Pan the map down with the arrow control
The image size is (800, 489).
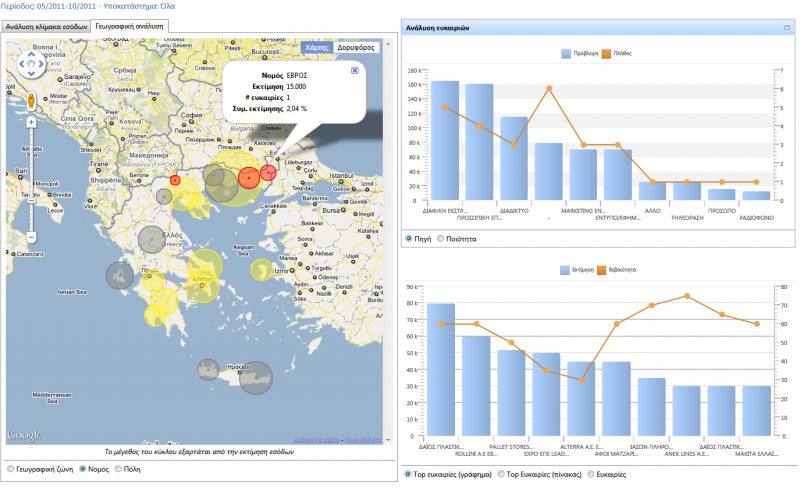(31, 74)
